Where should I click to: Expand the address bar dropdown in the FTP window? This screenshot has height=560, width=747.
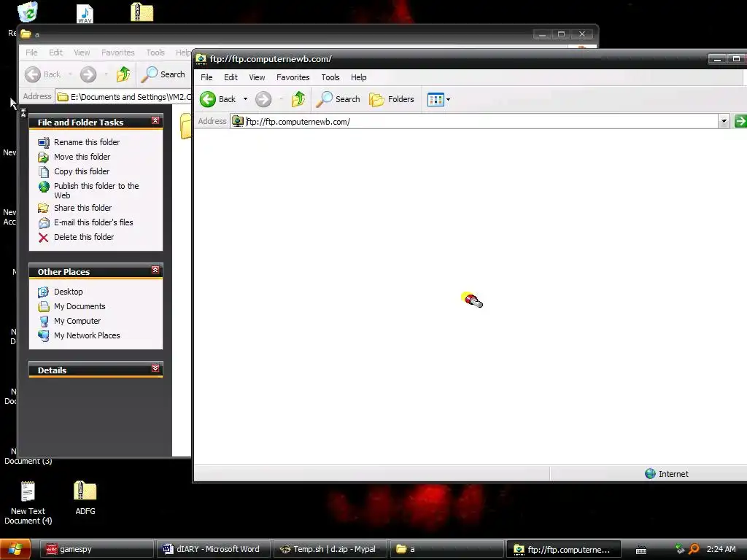724,122
